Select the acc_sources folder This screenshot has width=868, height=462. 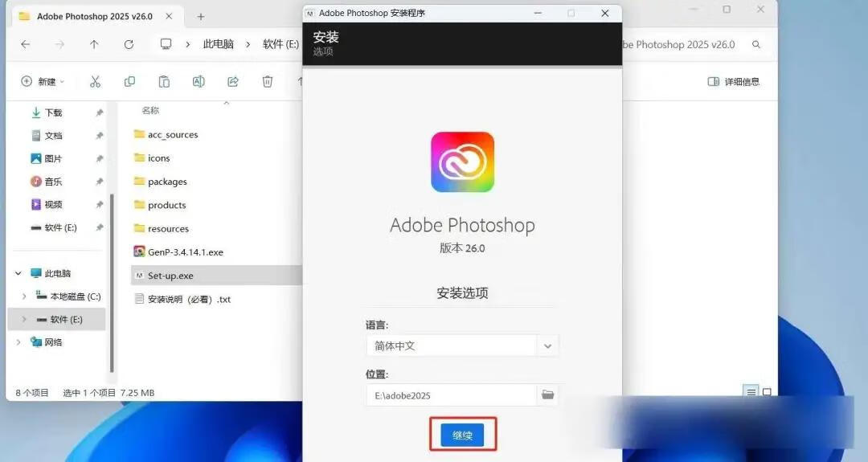pos(166,134)
